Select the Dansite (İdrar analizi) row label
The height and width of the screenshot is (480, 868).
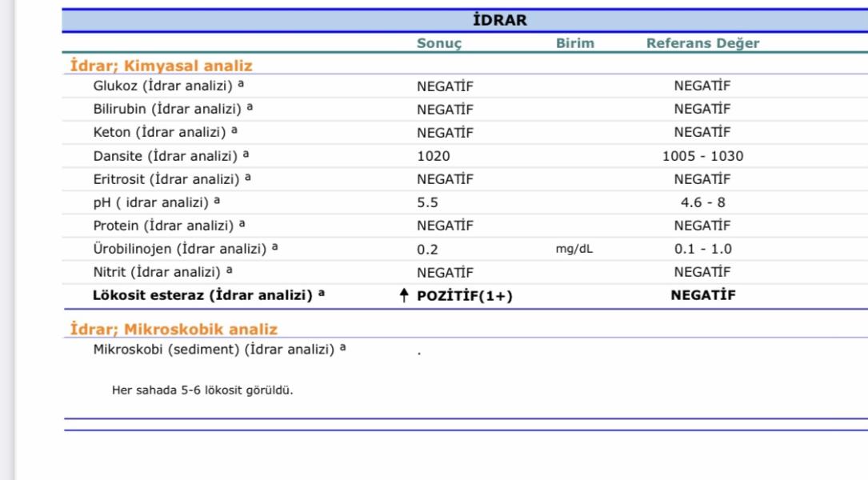tap(170, 155)
